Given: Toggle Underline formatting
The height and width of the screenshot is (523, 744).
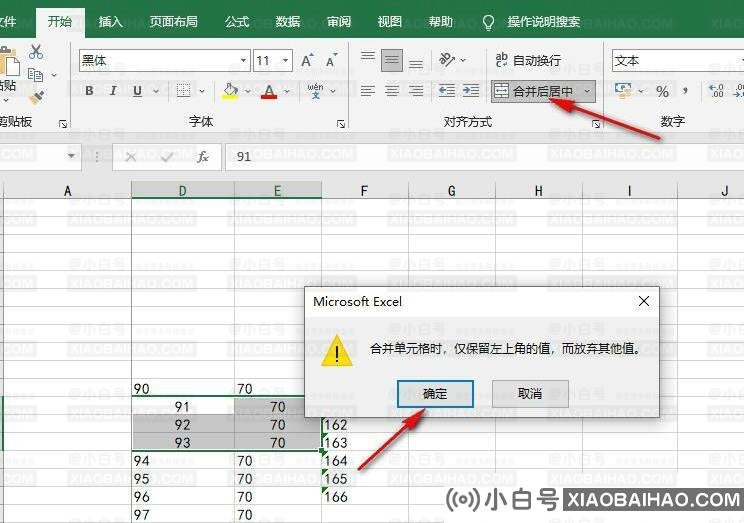Looking at the screenshot, I should click(138, 91).
